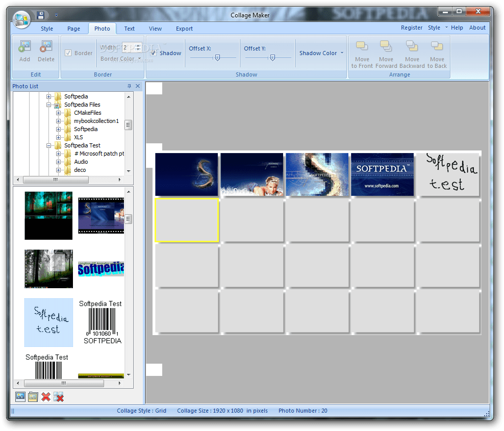Click the add image icon below the photo list
504x431 pixels.
pos(20,396)
